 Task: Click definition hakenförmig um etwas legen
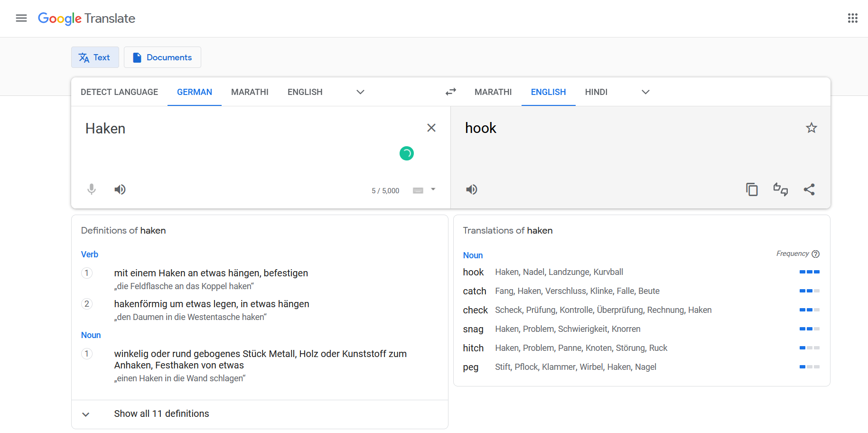212,304
